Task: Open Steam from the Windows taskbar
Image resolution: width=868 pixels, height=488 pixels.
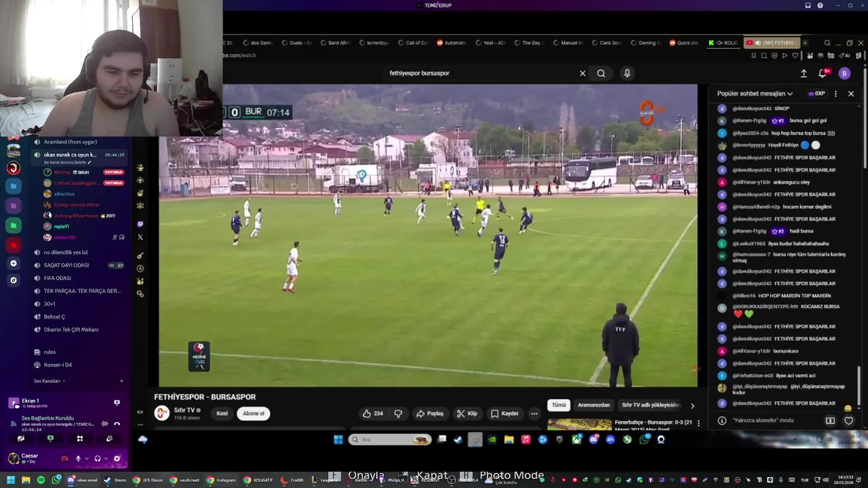Action: (x=114, y=480)
